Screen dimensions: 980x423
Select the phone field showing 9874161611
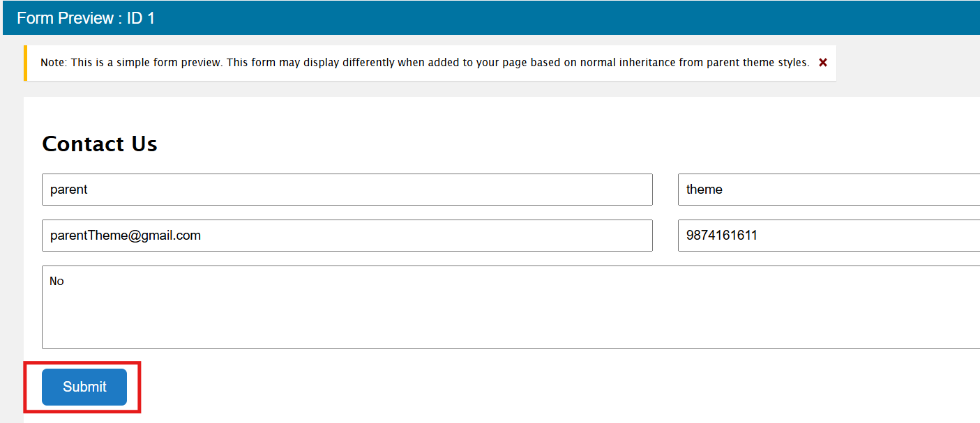tap(829, 236)
